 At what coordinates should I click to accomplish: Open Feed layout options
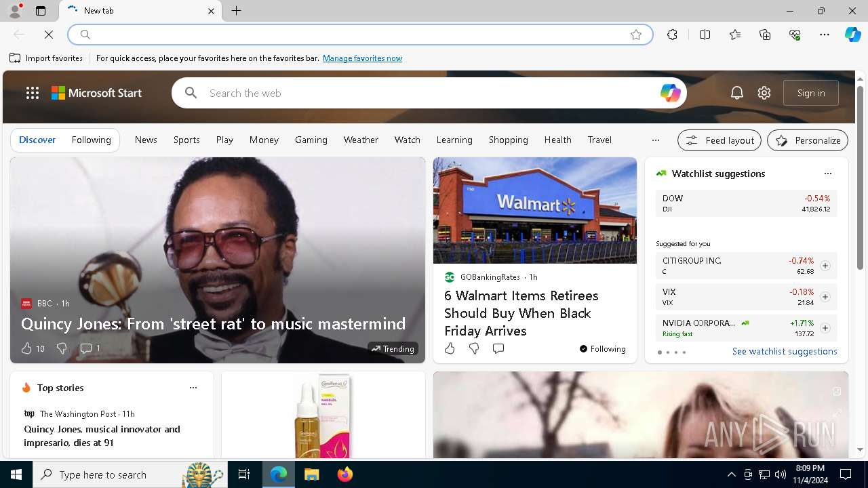(x=719, y=140)
